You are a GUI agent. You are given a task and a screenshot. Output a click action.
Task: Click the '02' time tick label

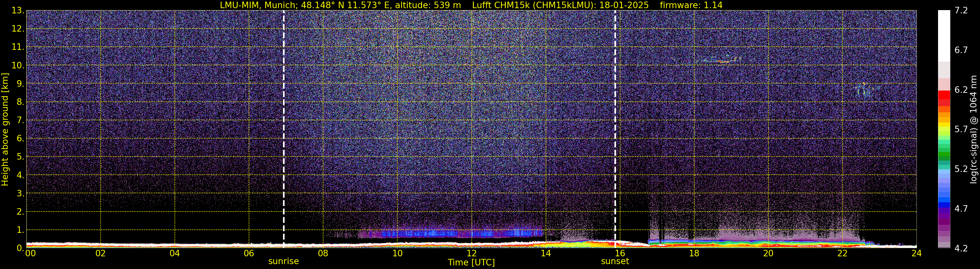pyautogui.click(x=100, y=253)
